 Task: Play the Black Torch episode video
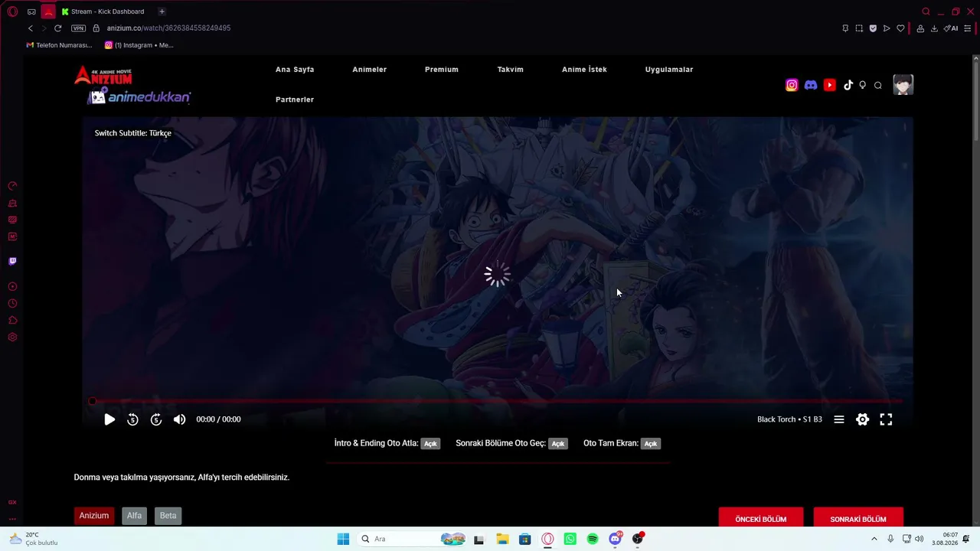tap(109, 419)
